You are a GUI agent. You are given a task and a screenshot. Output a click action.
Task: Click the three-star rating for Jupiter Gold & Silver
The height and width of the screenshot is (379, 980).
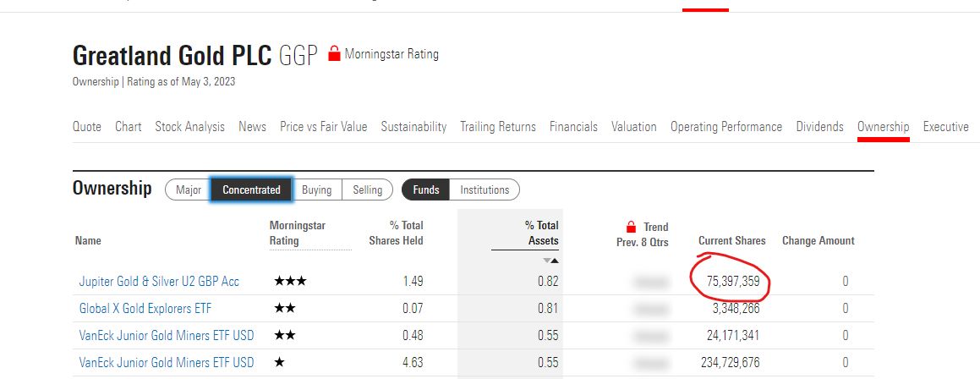pos(291,282)
